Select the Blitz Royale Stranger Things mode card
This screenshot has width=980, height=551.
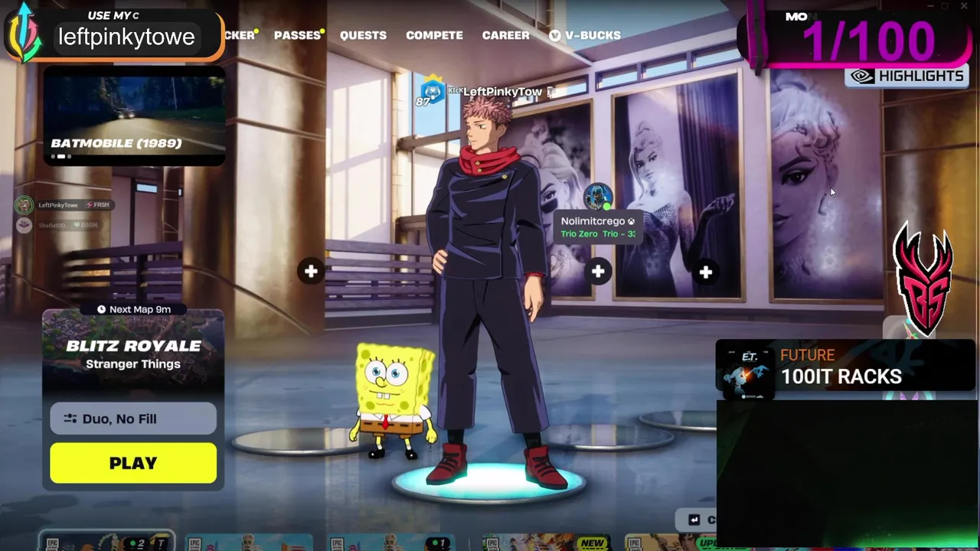click(x=133, y=356)
